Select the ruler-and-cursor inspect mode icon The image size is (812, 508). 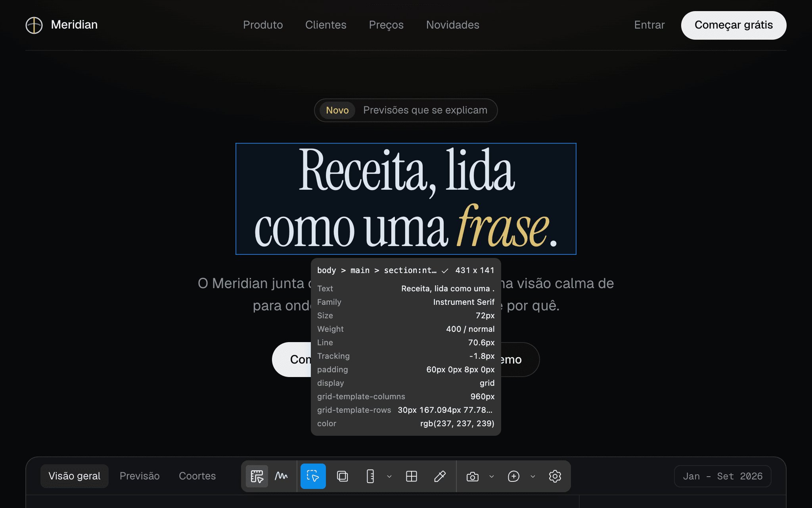[x=257, y=476]
